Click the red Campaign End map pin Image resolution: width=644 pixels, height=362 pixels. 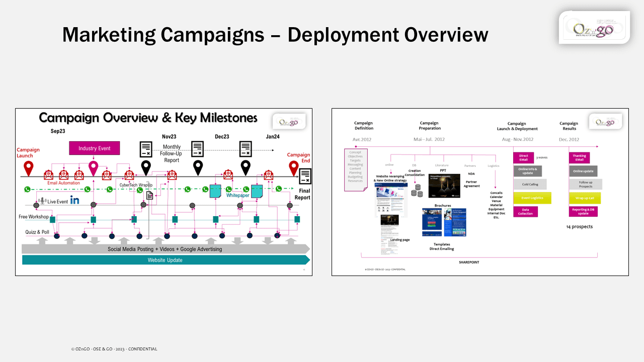tap(293, 168)
